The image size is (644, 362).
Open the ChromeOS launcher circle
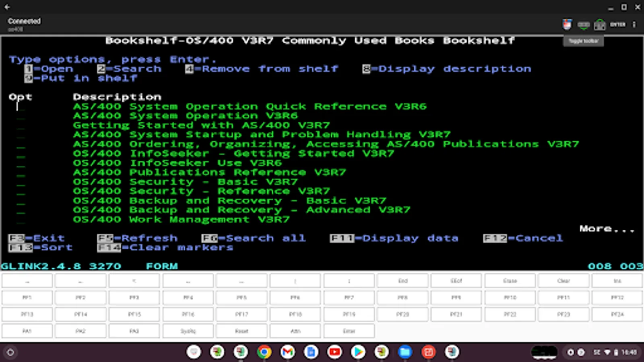(x=10, y=352)
